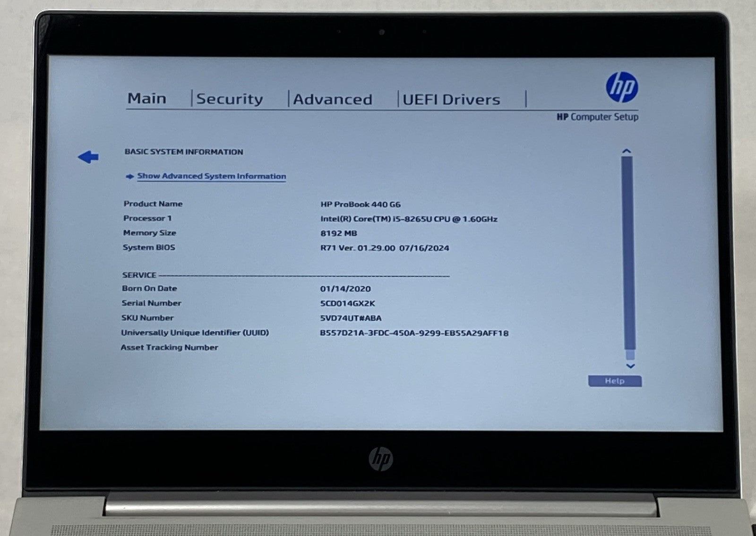Click the HP logo in the setup header
This screenshot has height=536, width=756.
click(x=622, y=87)
